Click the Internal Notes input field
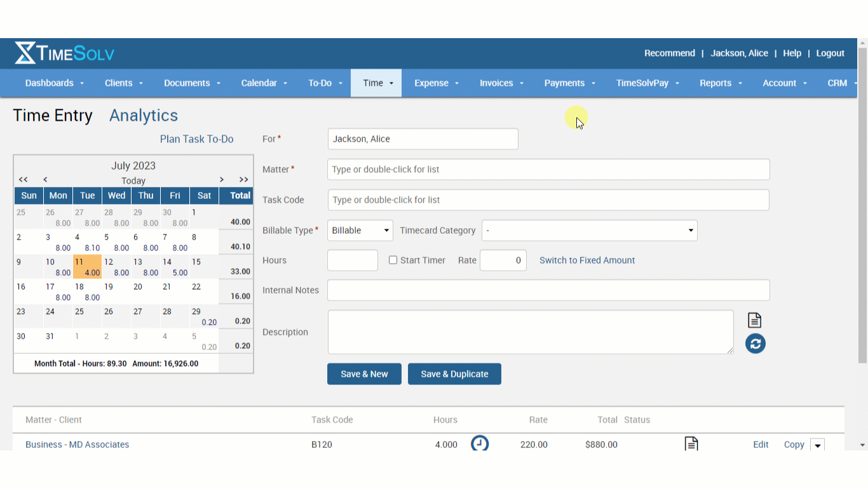 click(x=548, y=290)
